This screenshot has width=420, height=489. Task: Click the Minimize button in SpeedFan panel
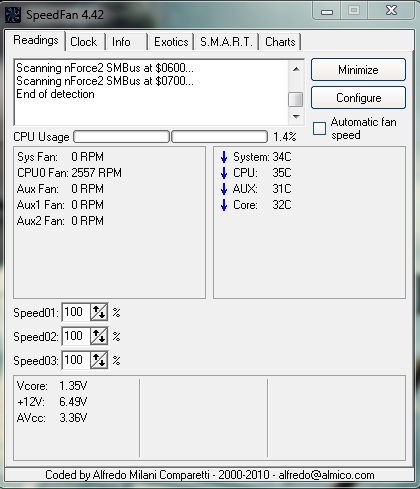click(358, 70)
